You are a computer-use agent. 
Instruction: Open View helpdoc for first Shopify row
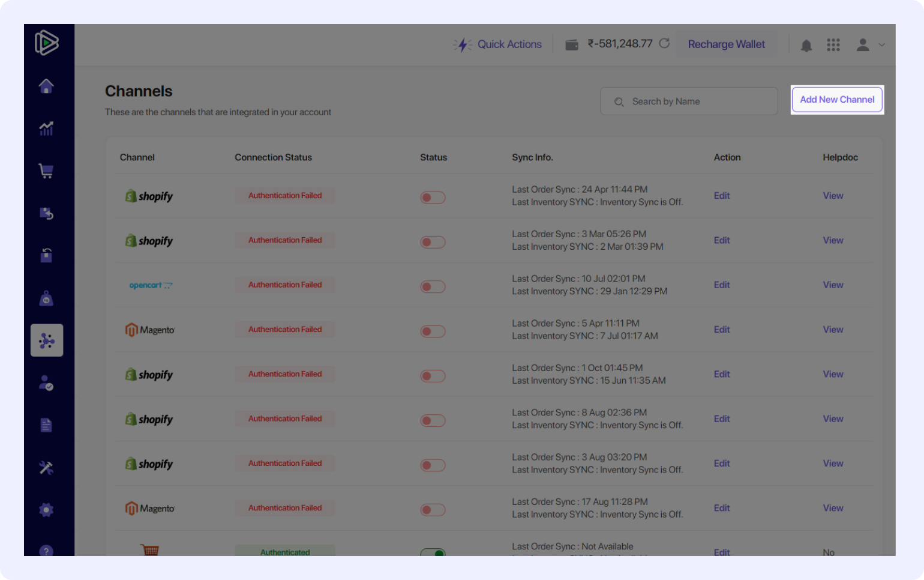833,196
